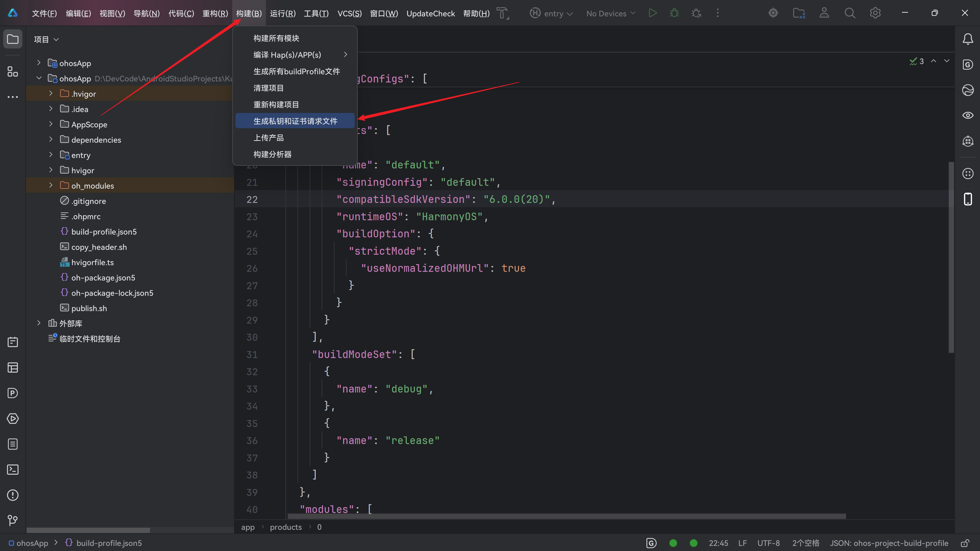Screen dimensions: 980x551
Task: Click the Debug bug icon in toolbar
Action: pos(674,13)
